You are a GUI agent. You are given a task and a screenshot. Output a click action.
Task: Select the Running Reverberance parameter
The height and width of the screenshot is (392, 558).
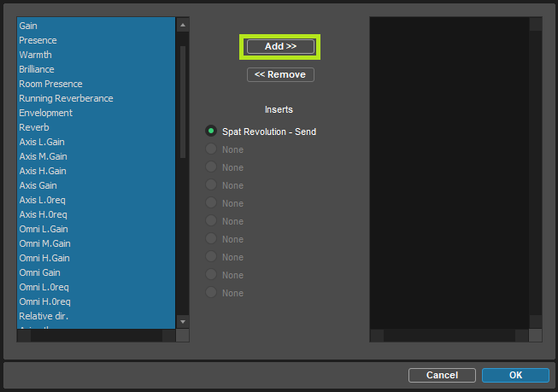(x=66, y=99)
